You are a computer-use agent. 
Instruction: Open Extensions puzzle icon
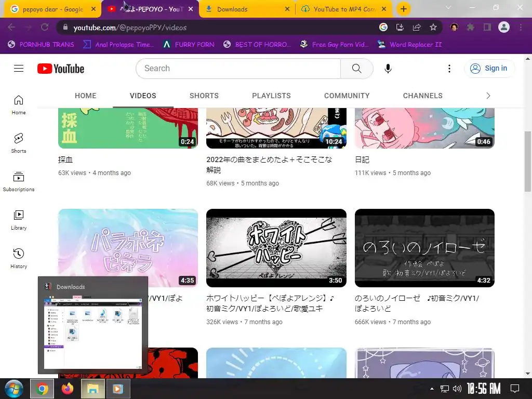[471, 27]
